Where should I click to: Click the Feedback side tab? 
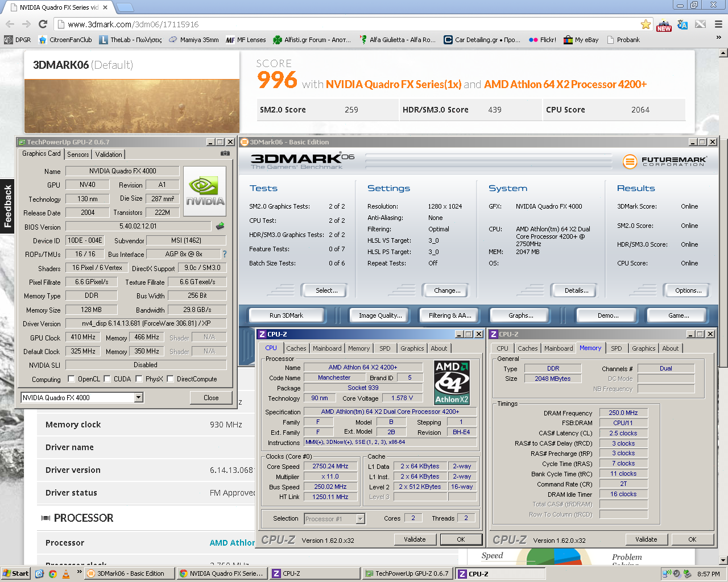coord(7,206)
